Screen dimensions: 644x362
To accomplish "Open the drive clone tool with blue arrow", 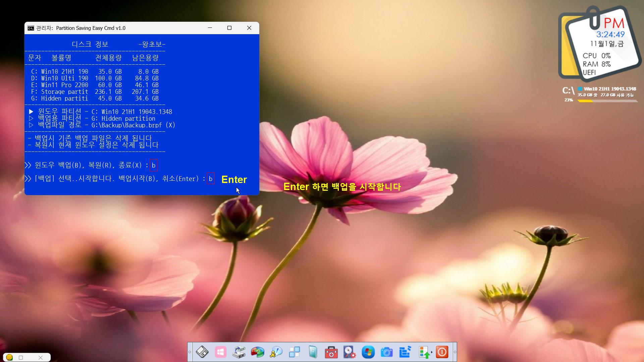I will [x=239, y=352].
